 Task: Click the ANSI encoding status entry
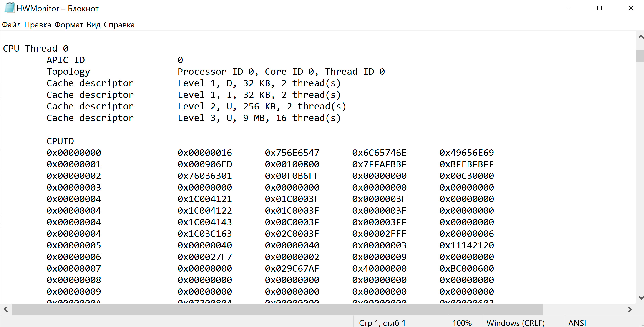pyautogui.click(x=577, y=323)
